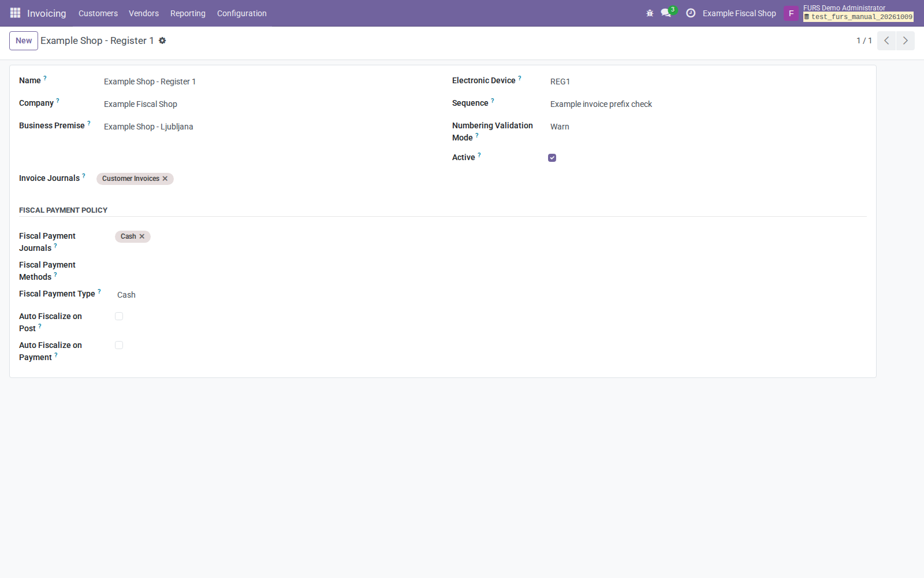The width and height of the screenshot is (924, 578).
Task: Click the breadcrumb title Example Shop - Register 1
Action: pos(97,40)
